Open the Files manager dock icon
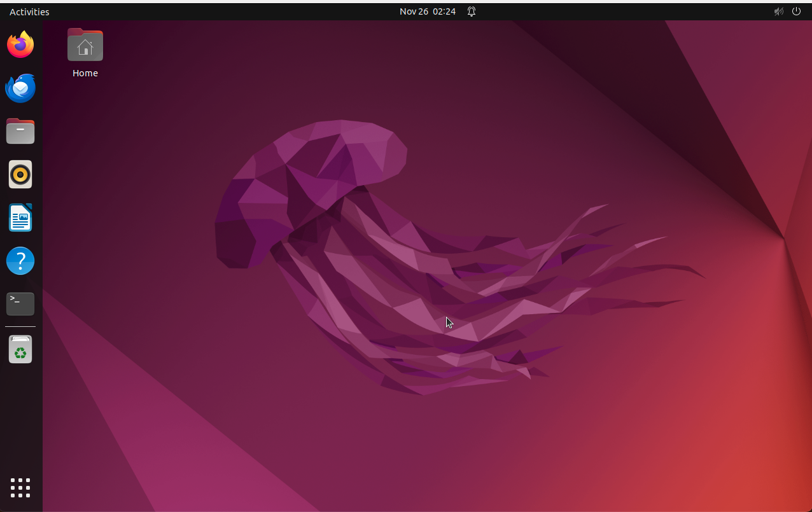The height and width of the screenshot is (512, 812). 20,131
